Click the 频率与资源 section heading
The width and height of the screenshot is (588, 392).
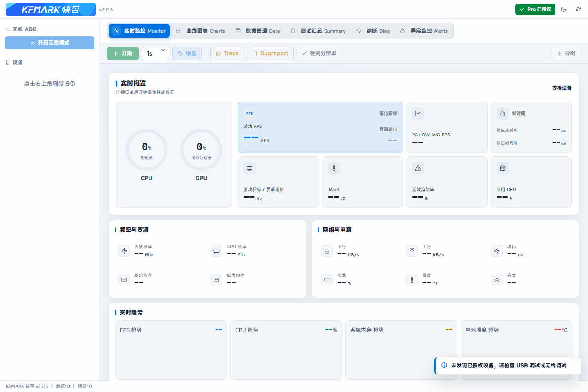tap(134, 230)
